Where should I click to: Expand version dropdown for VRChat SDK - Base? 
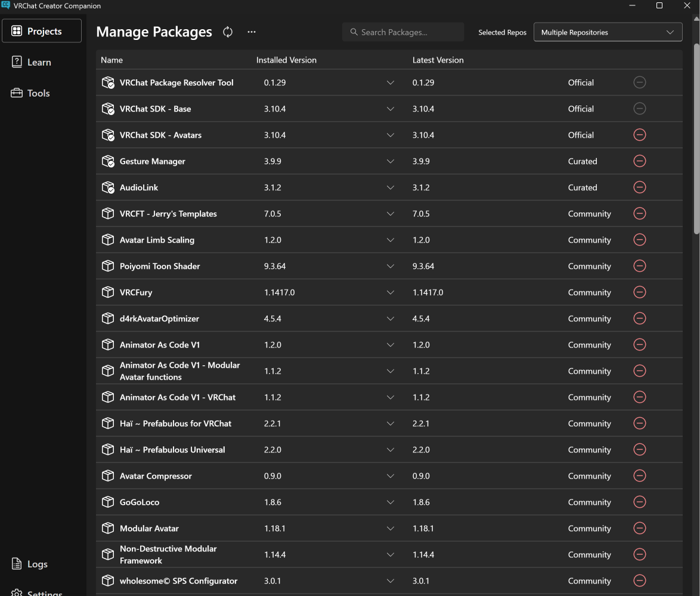[x=391, y=109]
